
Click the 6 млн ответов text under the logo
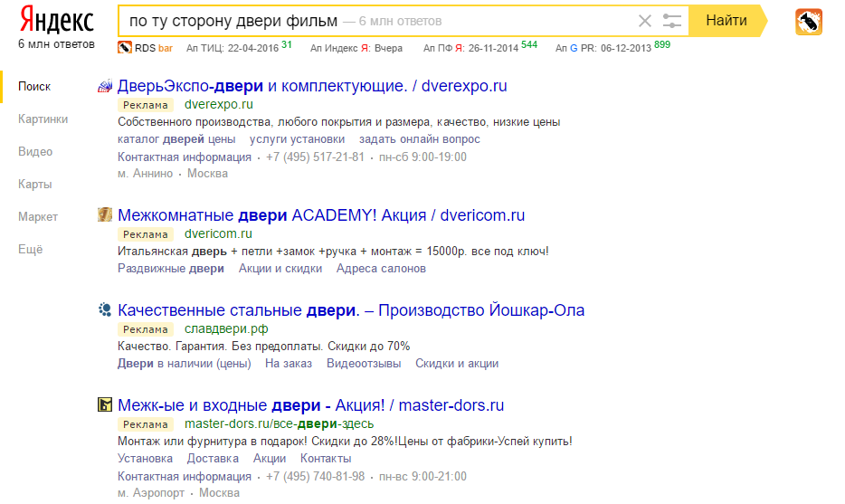coord(57,44)
